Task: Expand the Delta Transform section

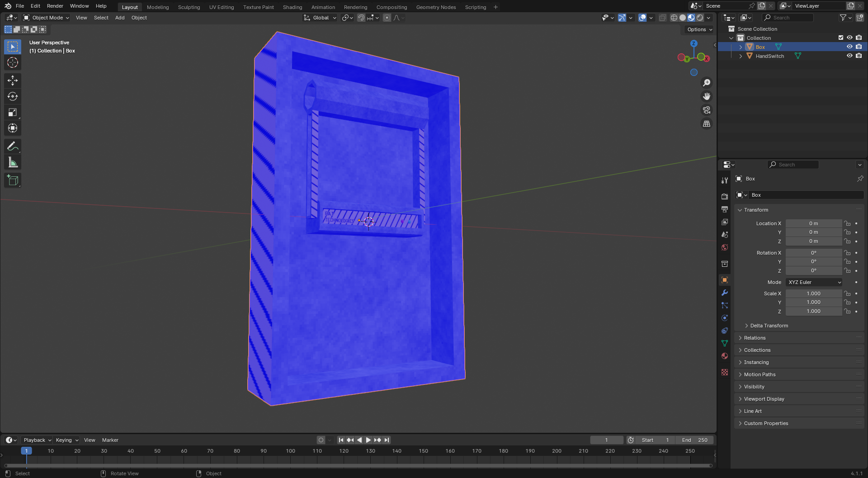Action: coord(769,326)
